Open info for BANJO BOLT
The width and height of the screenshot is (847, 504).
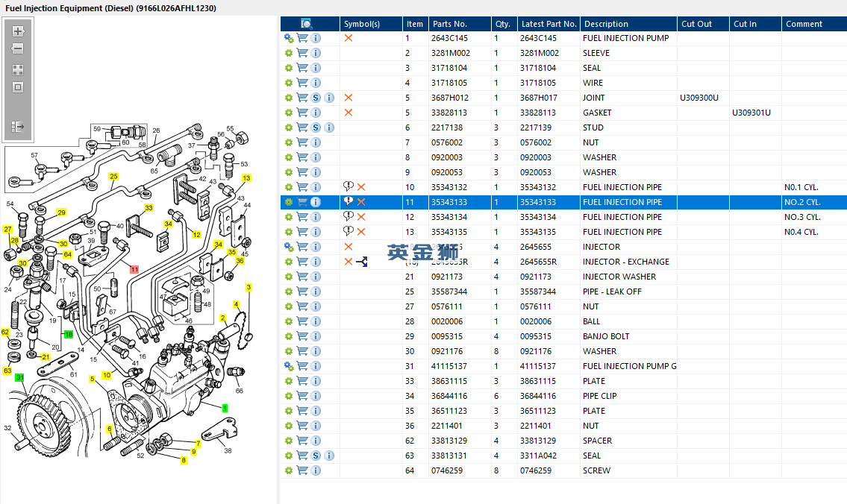pos(316,336)
